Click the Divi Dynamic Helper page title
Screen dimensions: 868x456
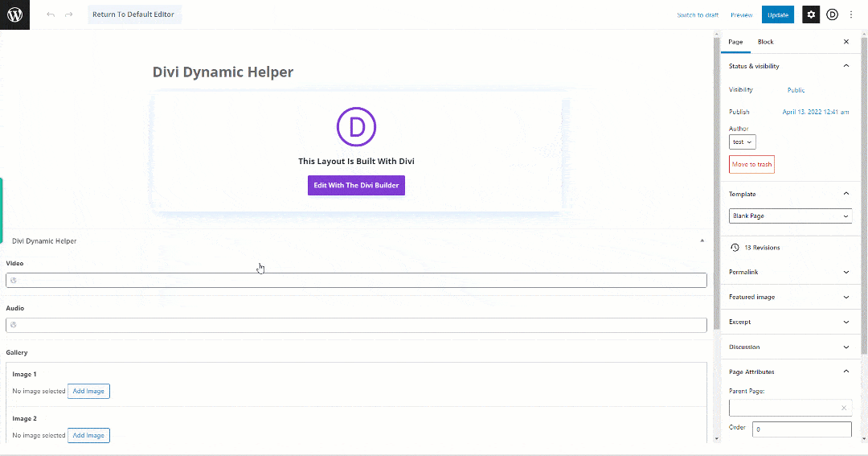click(223, 72)
